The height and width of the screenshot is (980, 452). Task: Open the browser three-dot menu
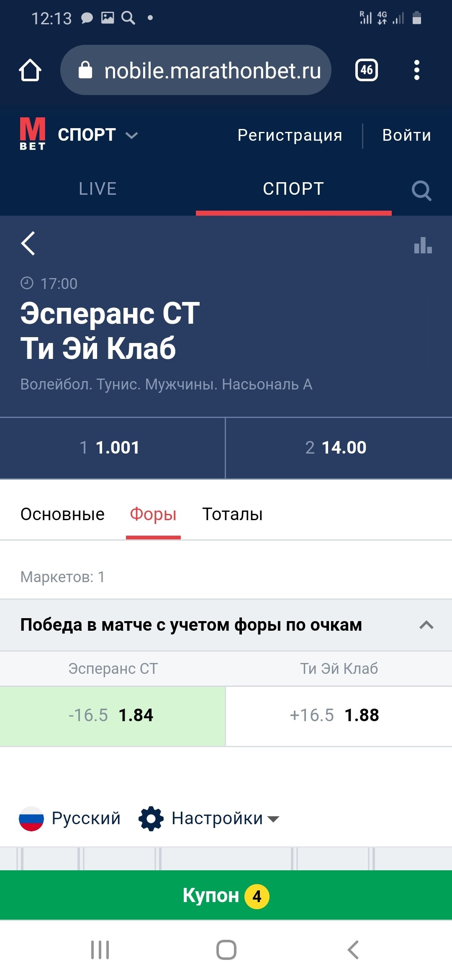(x=416, y=70)
